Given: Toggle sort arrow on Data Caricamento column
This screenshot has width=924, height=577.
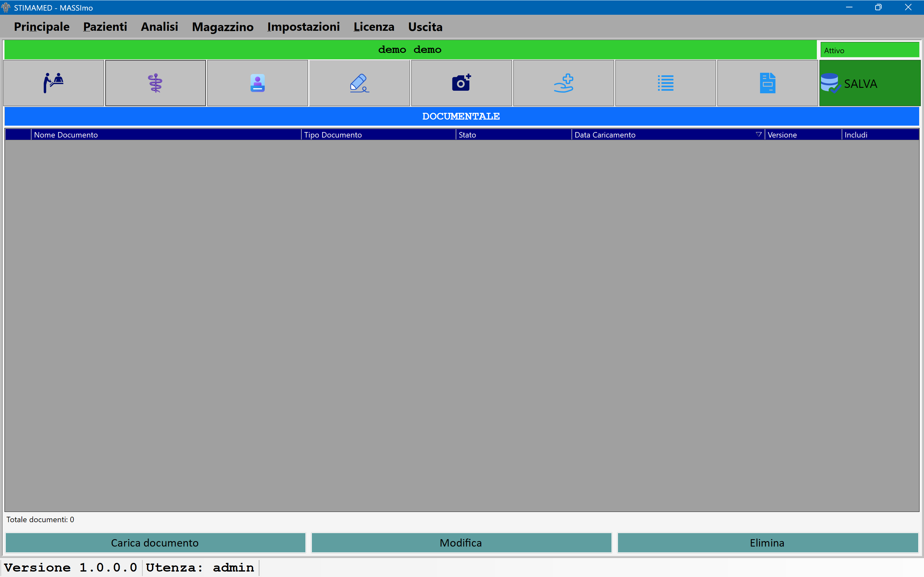Looking at the screenshot, I should (758, 134).
